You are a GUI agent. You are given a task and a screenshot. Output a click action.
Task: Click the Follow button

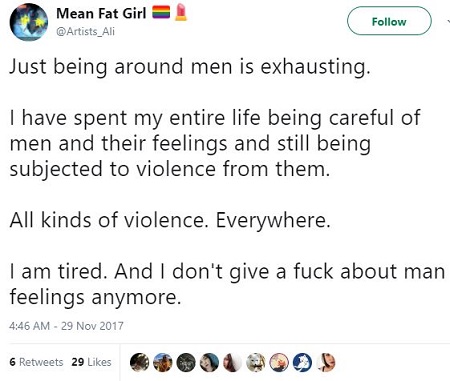pyautogui.click(x=389, y=21)
